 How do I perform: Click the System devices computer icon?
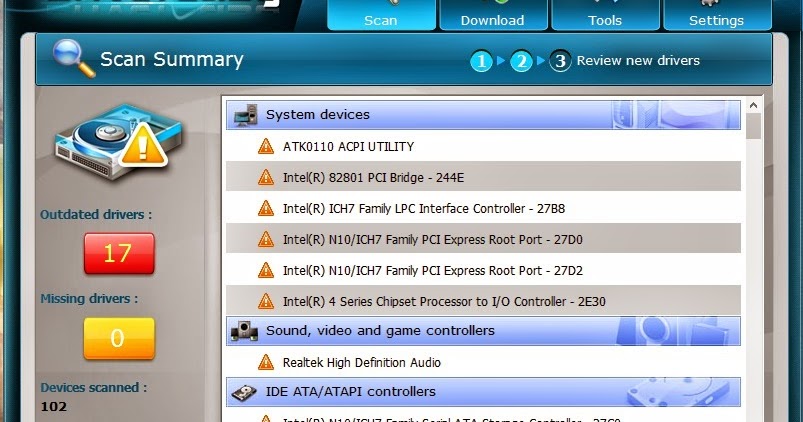(245, 115)
